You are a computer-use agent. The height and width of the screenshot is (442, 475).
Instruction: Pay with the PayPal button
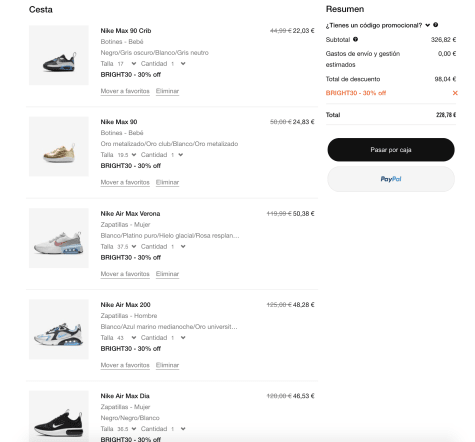(x=391, y=179)
